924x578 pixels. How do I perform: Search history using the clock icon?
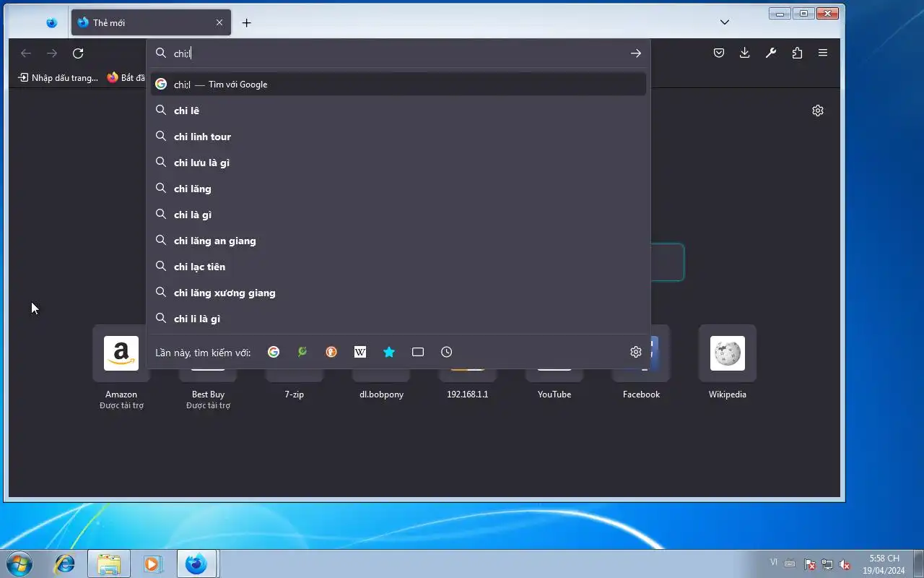coord(447,352)
